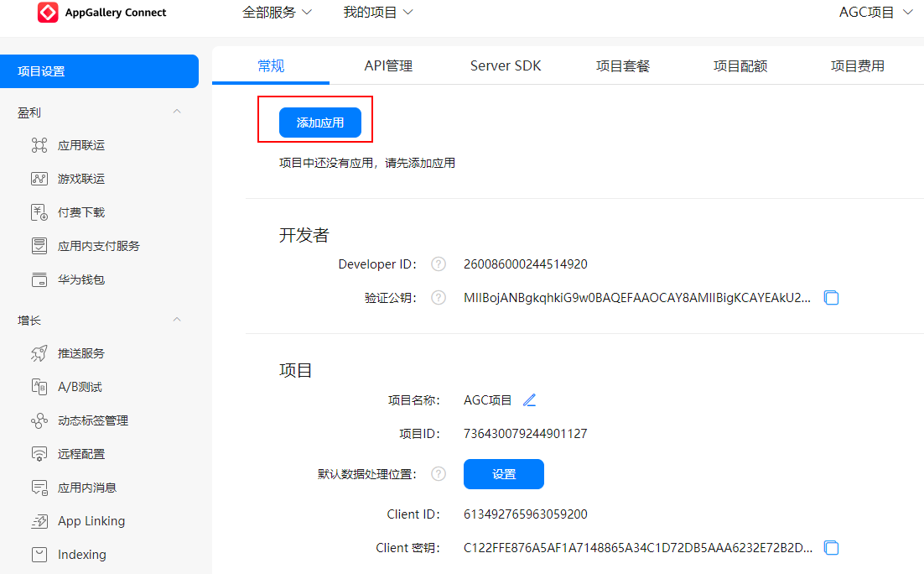Click help icon beside 默认数据处理位置
The width and height of the screenshot is (924, 574).
[438, 474]
